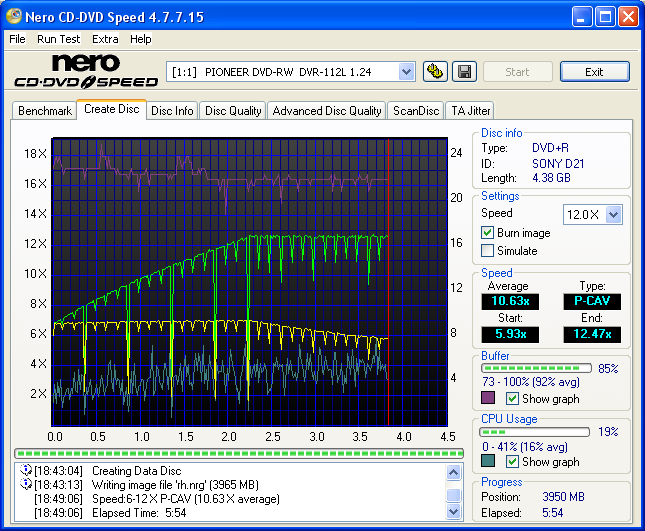Click the CPU Usage progress bar
The height and width of the screenshot is (531, 645).
coord(534,432)
